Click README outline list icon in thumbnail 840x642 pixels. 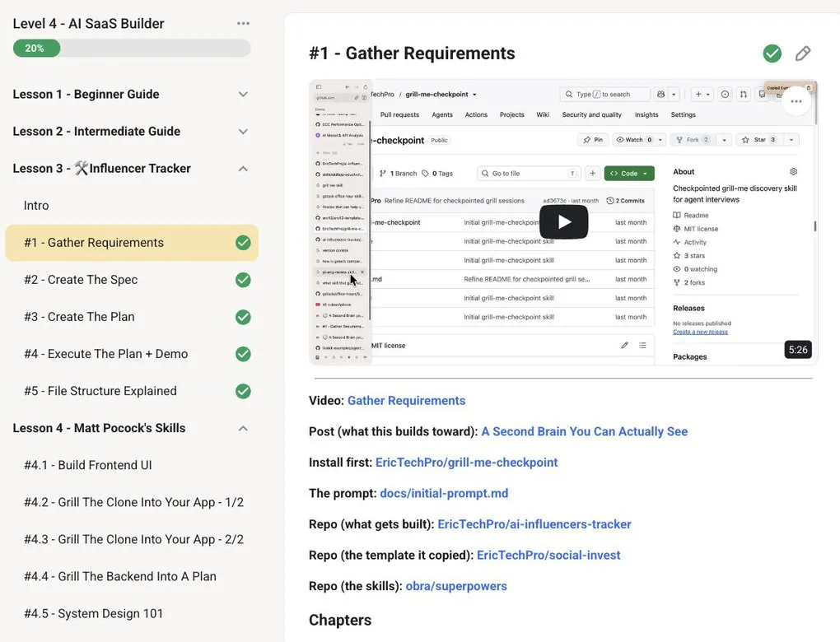642,346
